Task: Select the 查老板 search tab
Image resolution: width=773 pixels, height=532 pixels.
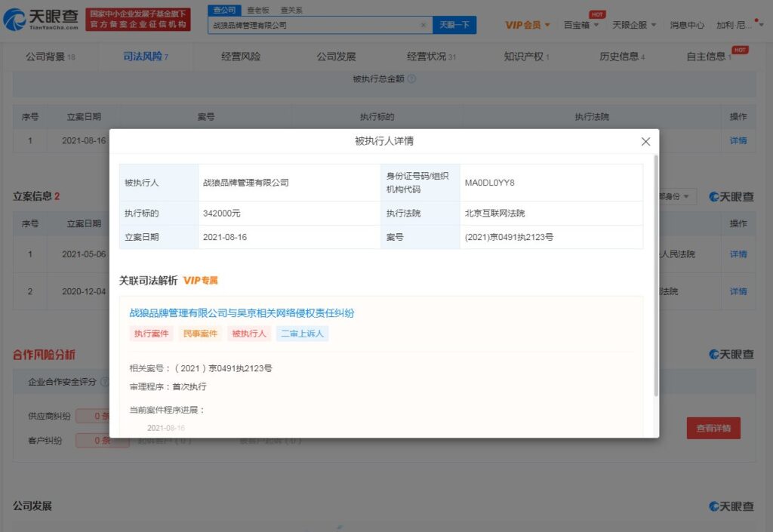Action: (x=258, y=11)
